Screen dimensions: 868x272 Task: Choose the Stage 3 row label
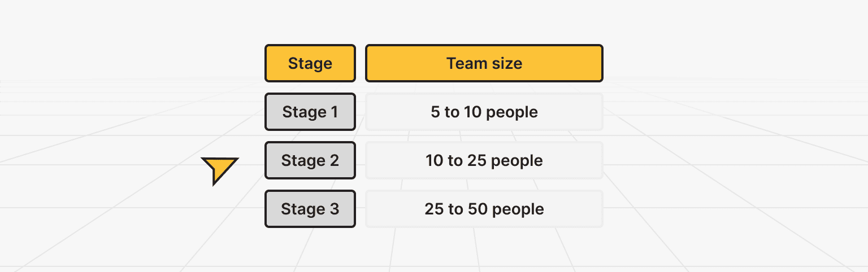click(310, 209)
